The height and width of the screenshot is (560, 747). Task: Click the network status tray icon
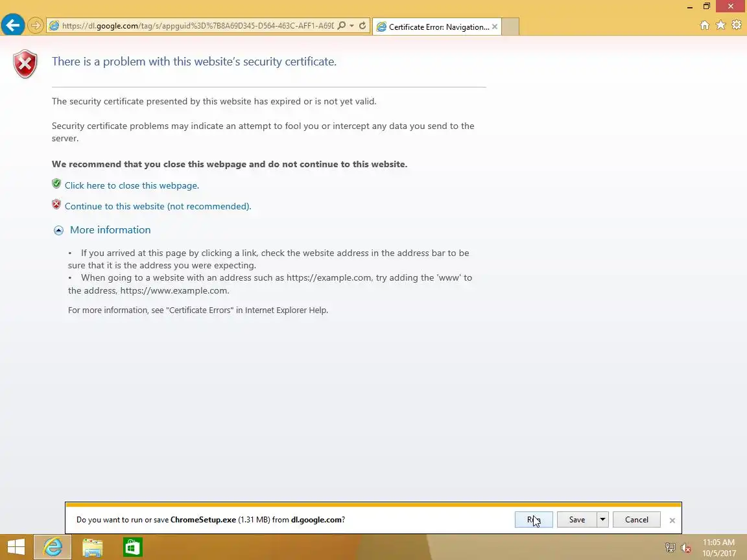(670, 548)
